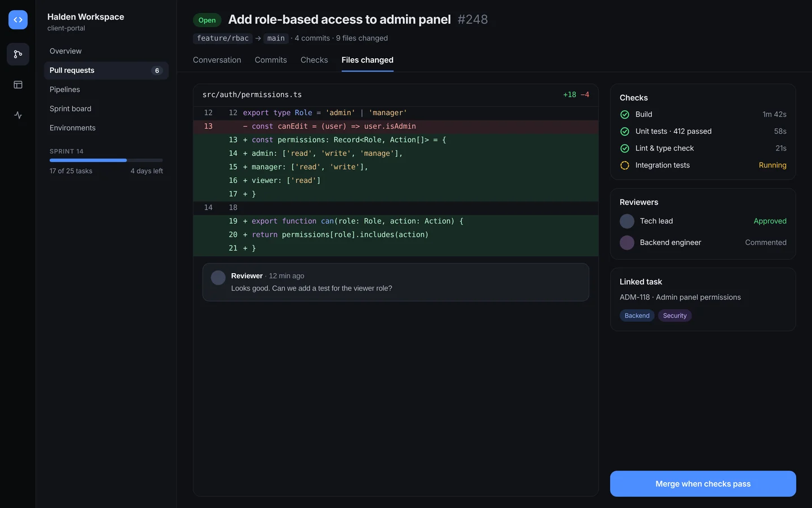Open Environments in the sidebar

click(107, 128)
